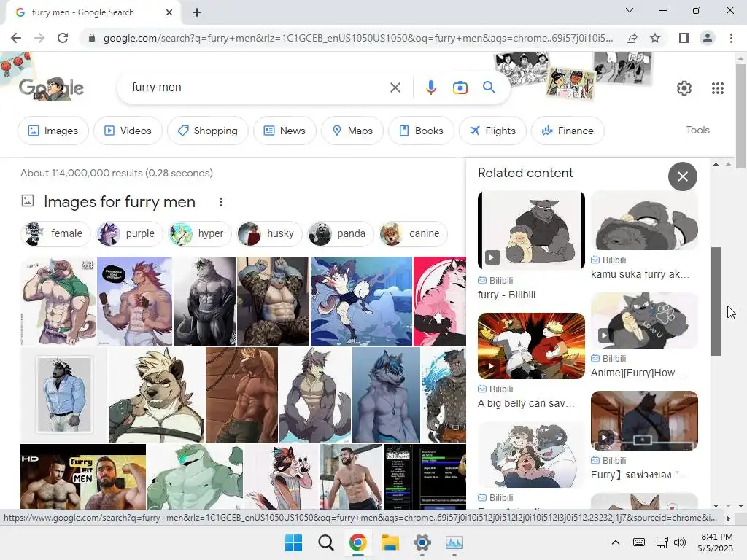Viewport: 747px width, 560px height.
Task: Select the canine image chip
Action: click(412, 233)
